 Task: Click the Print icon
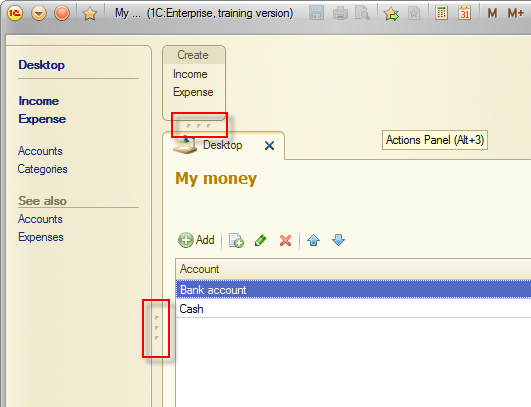pos(340,14)
